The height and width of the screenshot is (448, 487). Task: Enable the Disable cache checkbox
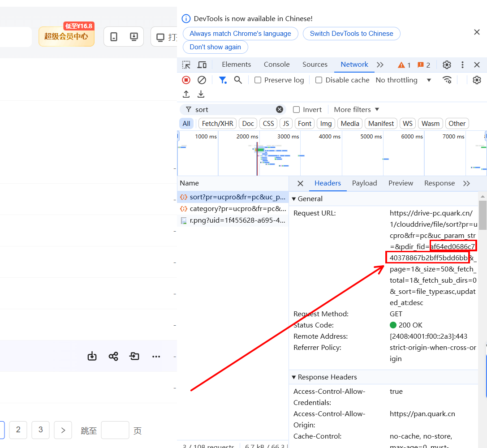[x=319, y=80]
